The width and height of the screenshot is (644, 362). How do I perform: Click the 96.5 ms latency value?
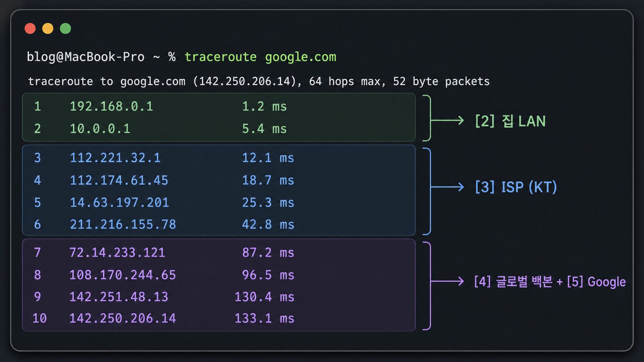[x=268, y=275]
